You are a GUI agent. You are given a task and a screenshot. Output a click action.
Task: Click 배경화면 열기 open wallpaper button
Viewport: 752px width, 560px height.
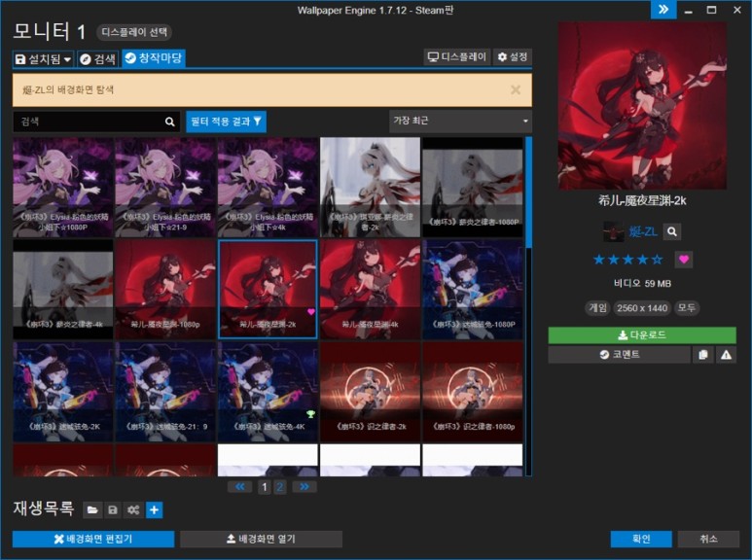tap(261, 539)
